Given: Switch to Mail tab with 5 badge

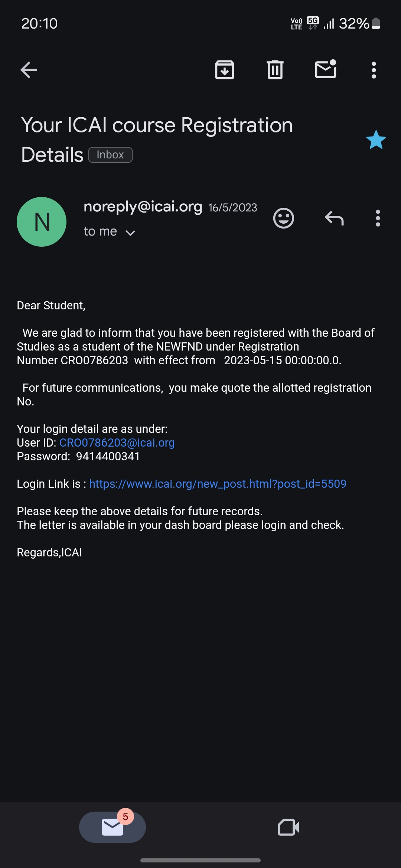Looking at the screenshot, I should point(113,827).
